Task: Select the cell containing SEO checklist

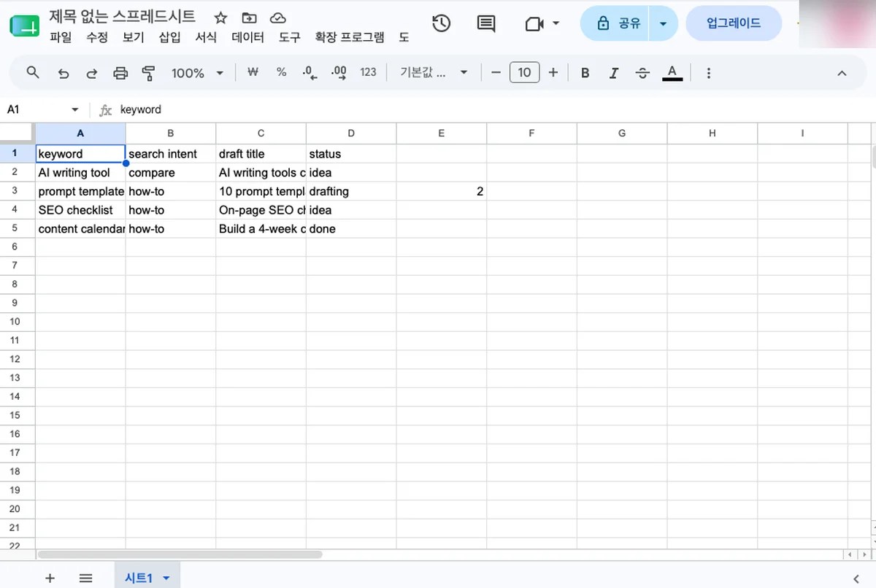Action: [80, 210]
